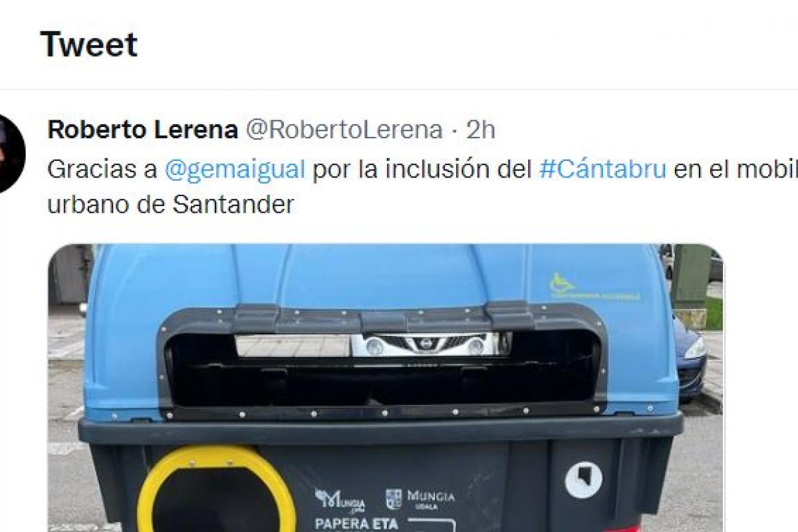Click the Nissan logo visible through the slot
Screen dimensions: 798x532
click(x=420, y=344)
